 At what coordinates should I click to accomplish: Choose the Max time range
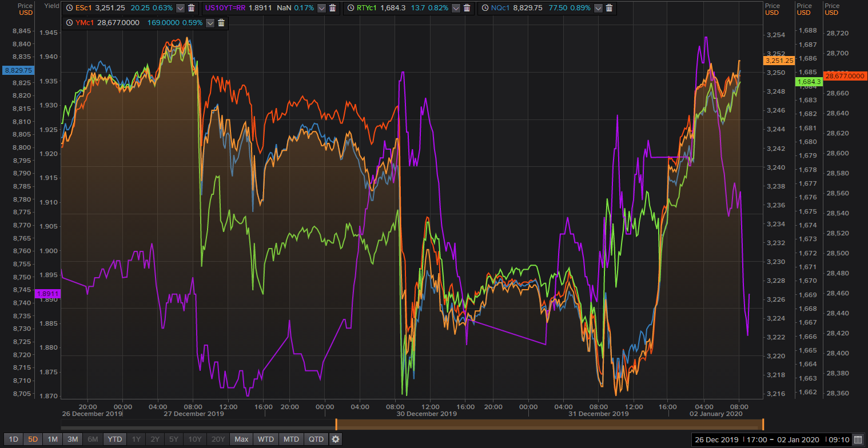click(x=241, y=439)
